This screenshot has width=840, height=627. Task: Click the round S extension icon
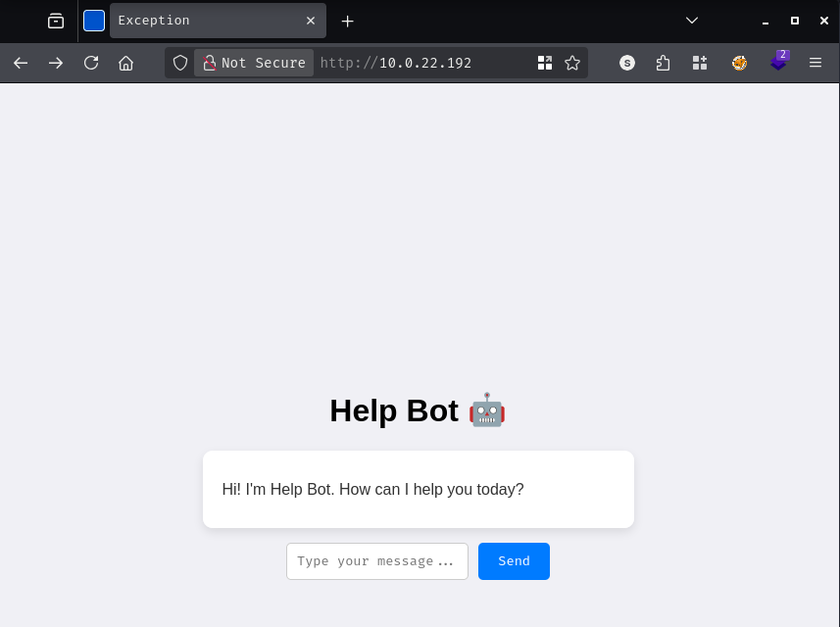pos(627,63)
